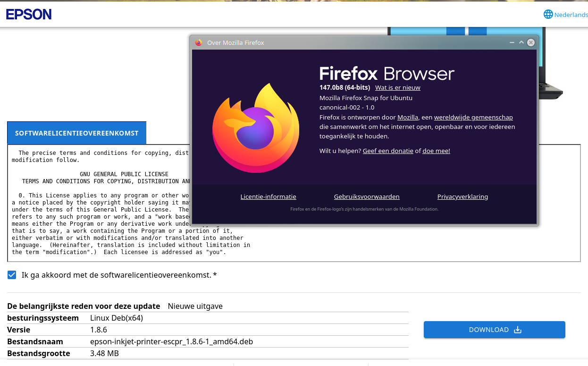Click the 'Versie' label
The width and height of the screenshot is (588, 366).
(x=19, y=330)
